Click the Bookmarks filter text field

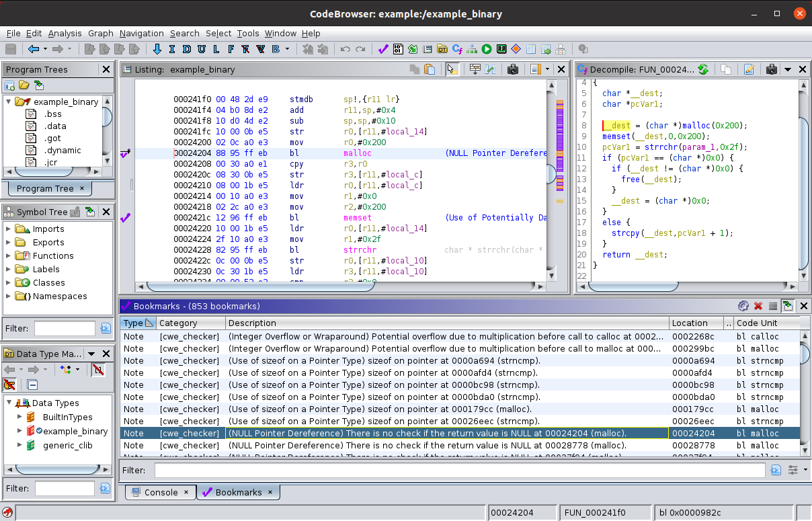(x=461, y=470)
